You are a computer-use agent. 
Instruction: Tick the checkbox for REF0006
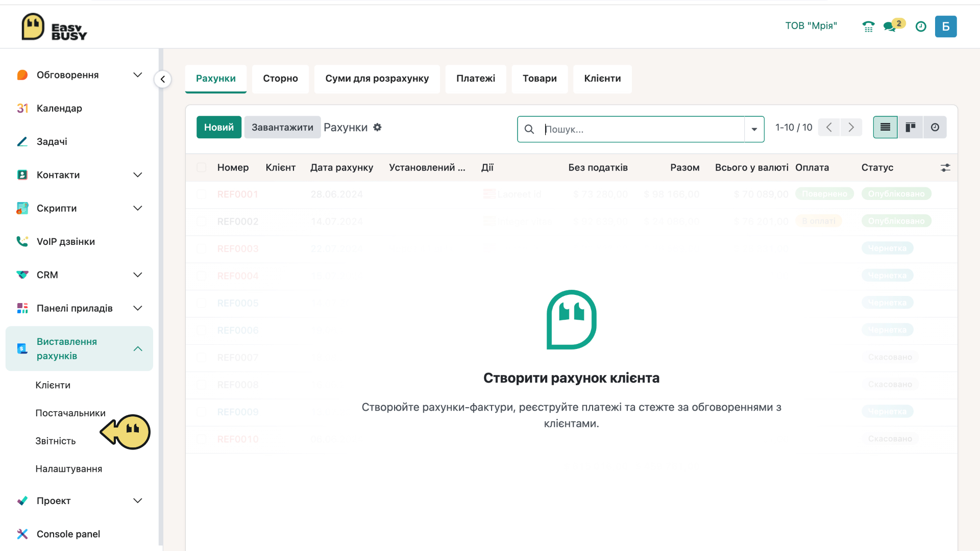202,330
